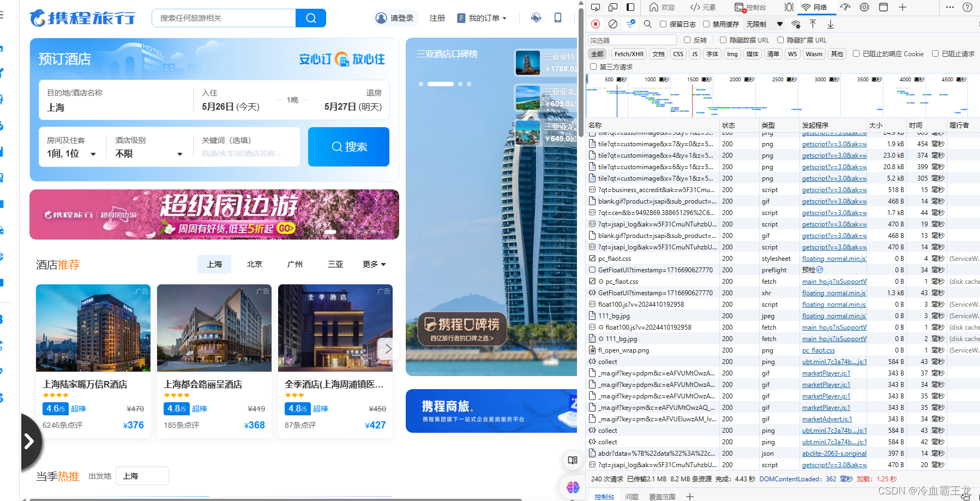980x501 pixels.
Task: Expand 更多 cities dropdown
Action: (x=374, y=264)
